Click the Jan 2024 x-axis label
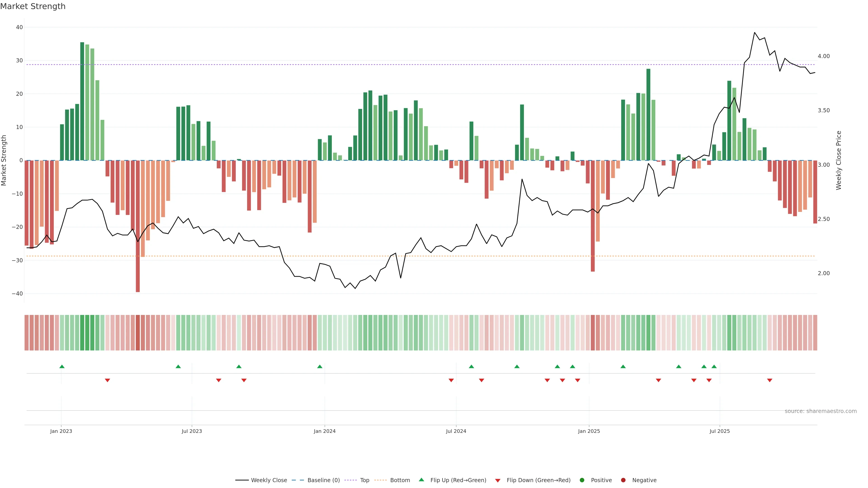The height and width of the screenshot is (488, 868). (325, 431)
